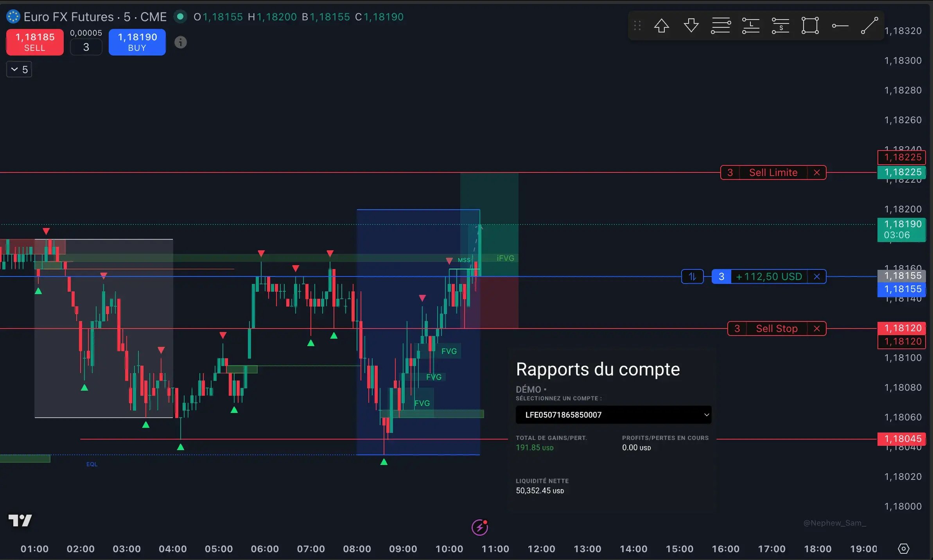Select the trend line drawing tool
933x560 pixels.
coord(869,25)
